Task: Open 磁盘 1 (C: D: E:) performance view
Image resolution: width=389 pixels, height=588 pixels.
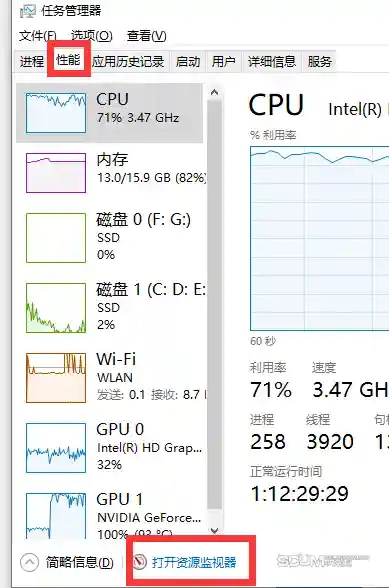Action: pos(111,308)
